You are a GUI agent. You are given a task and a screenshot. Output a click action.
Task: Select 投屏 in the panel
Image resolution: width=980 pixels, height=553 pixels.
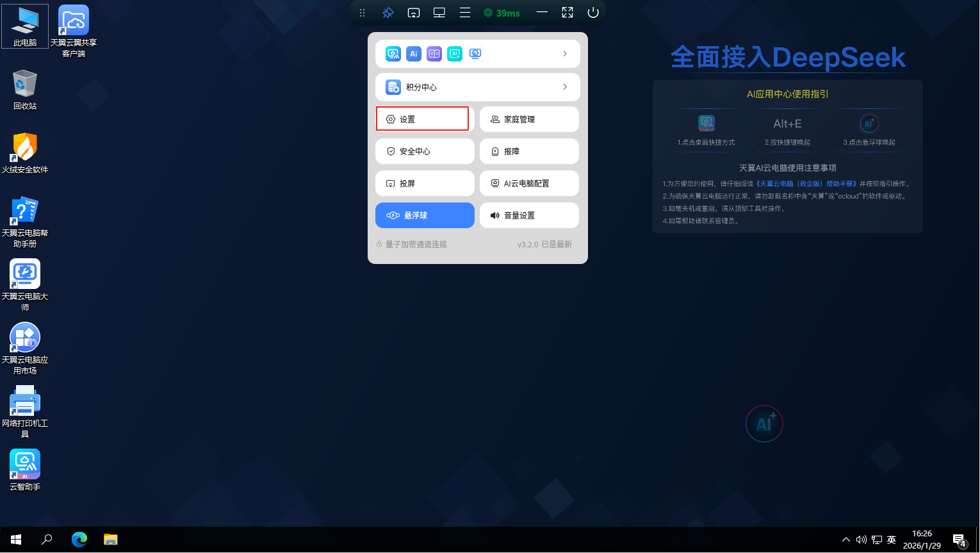pyautogui.click(x=425, y=183)
